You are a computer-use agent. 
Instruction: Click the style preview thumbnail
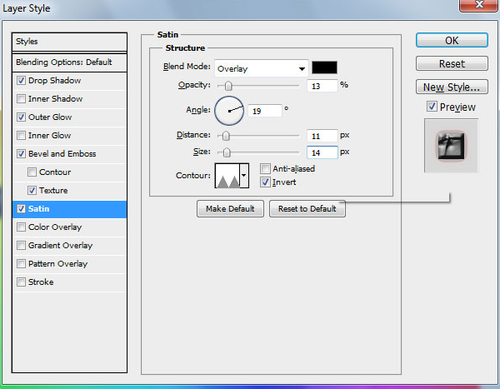[451, 145]
